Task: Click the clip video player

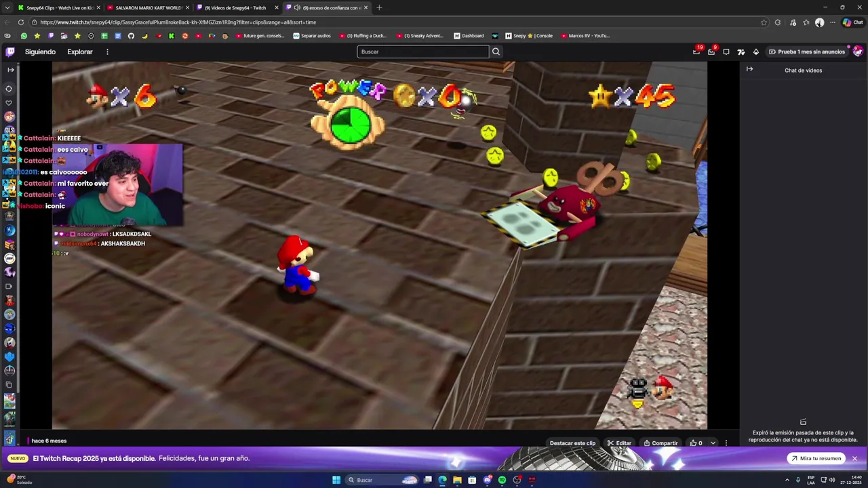Action: 380,245
